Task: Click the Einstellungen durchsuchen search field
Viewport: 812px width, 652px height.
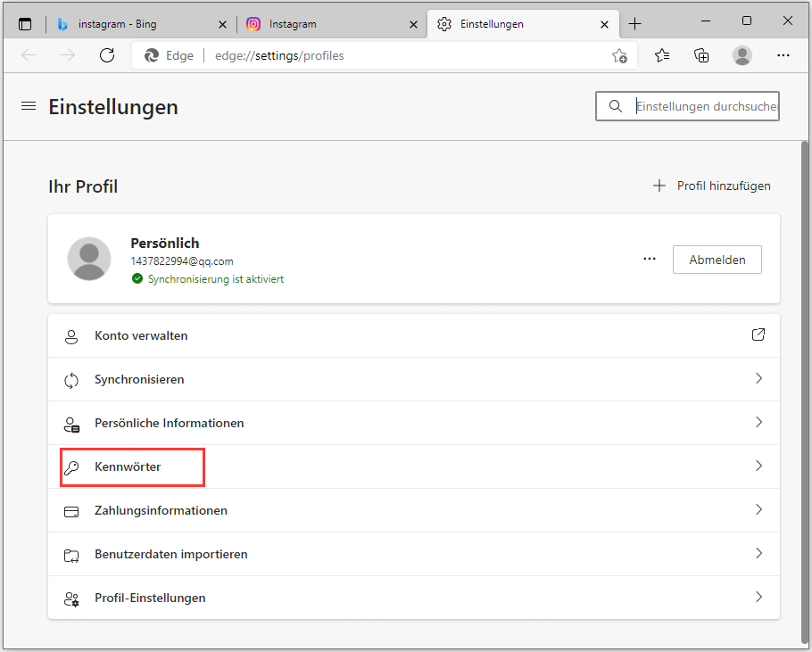Action: coord(705,106)
